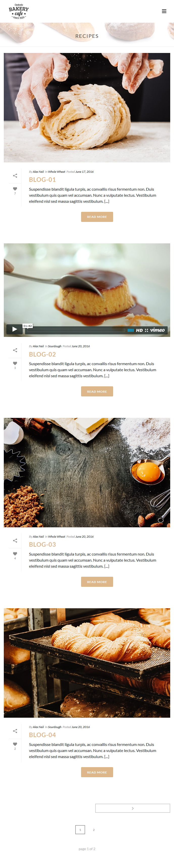Play the Vimeo video
The width and height of the screenshot is (174, 868).
14,329
